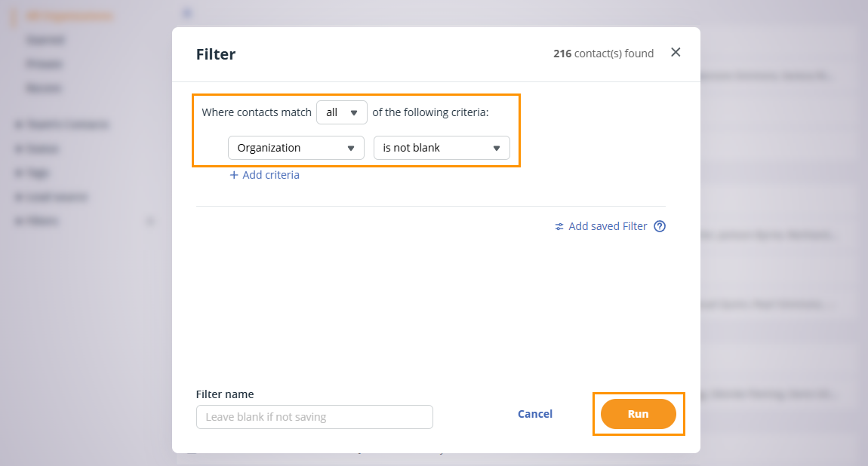Click the '216 contact(s) found' text
Screen dimensions: 868x466
[x=603, y=54]
